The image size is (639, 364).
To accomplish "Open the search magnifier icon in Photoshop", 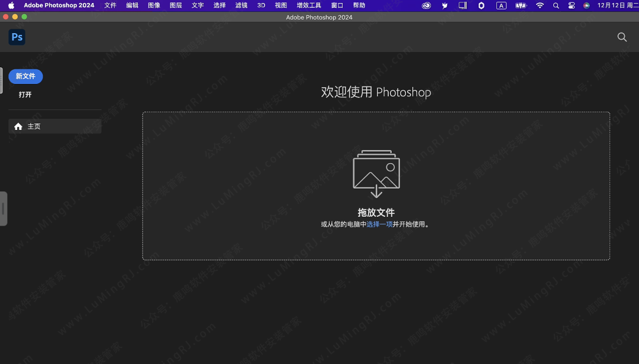I will (x=622, y=37).
